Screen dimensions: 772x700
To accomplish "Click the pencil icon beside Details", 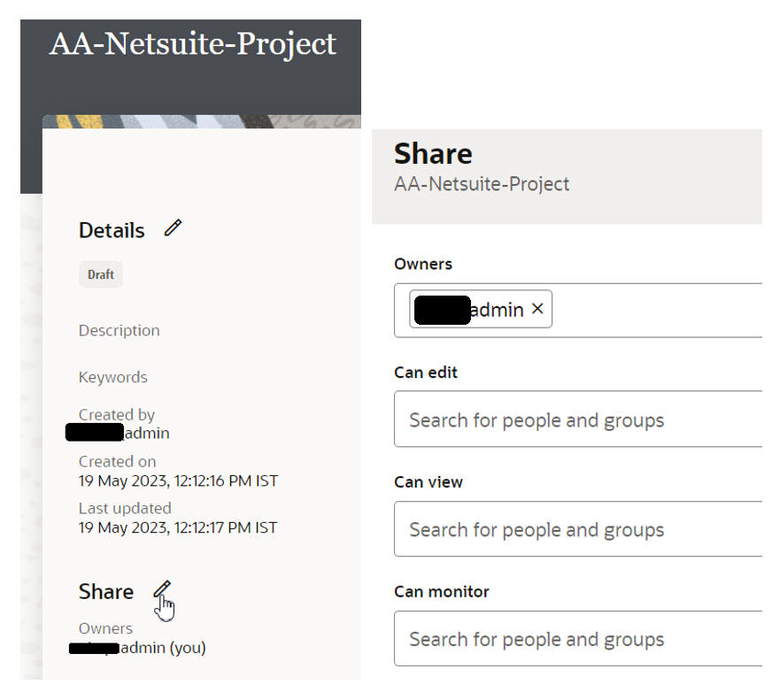I will pyautogui.click(x=173, y=228).
